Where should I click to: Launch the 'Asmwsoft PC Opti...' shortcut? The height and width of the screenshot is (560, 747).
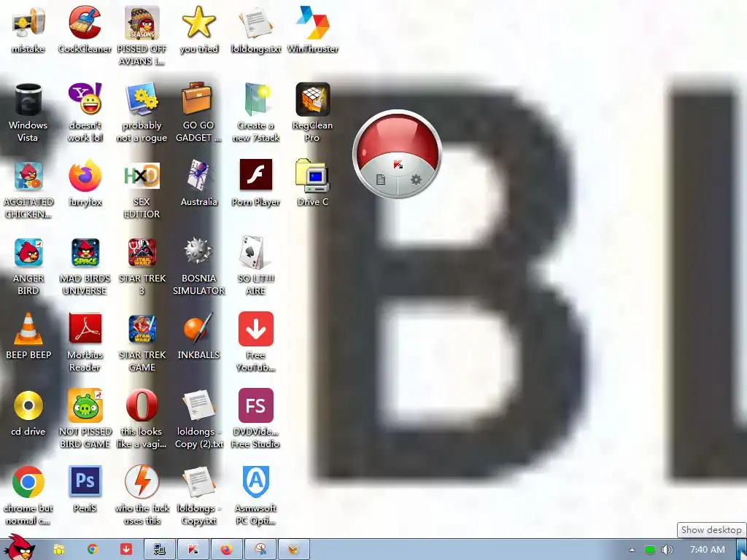click(256, 482)
